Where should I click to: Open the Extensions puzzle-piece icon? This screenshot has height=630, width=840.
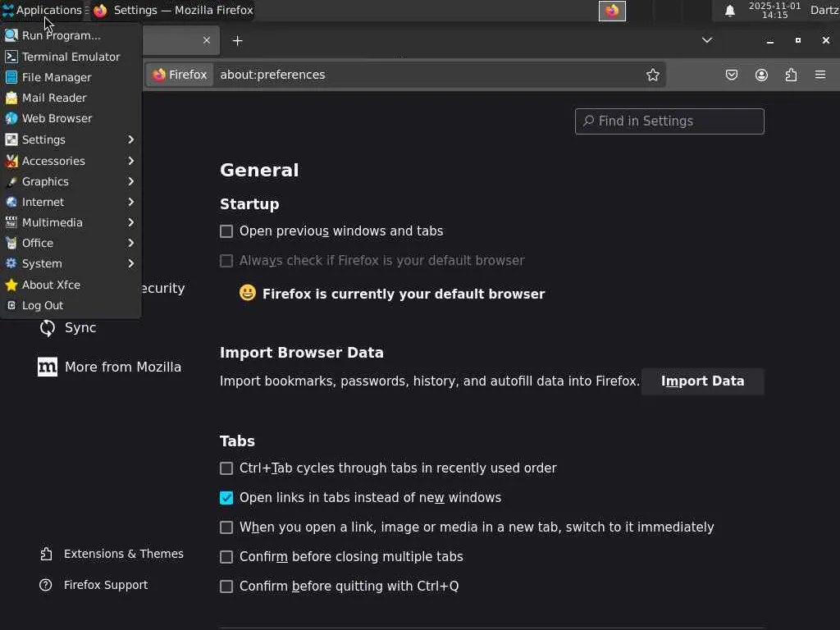[791, 75]
